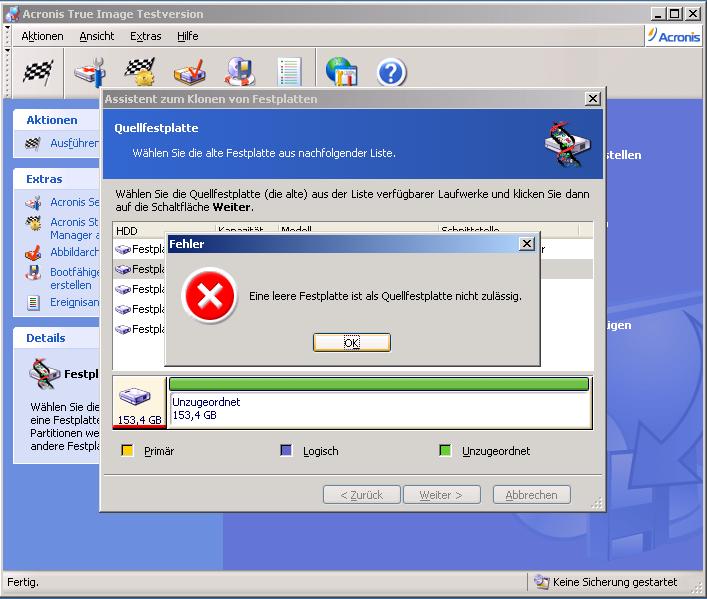Click the Modell column header
The height and width of the screenshot is (599, 707).
pyautogui.click(x=358, y=229)
